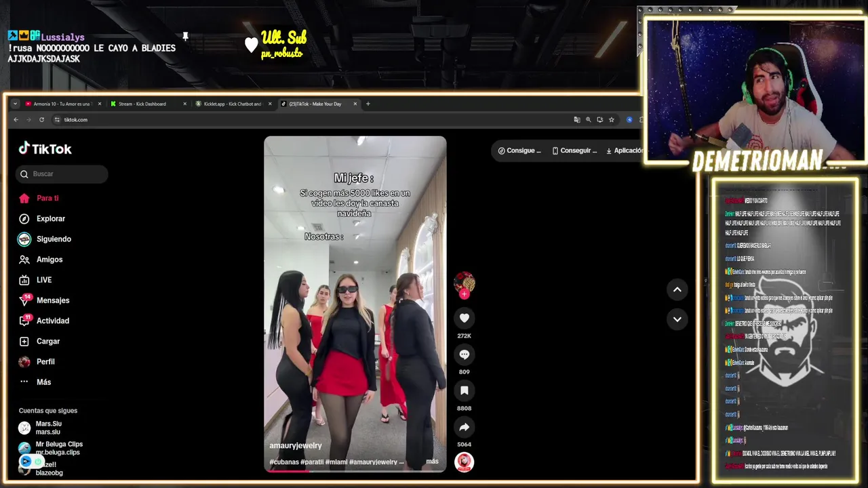The width and height of the screenshot is (868, 488).
Task: Click the Consigue button in top bar
Action: coord(519,150)
